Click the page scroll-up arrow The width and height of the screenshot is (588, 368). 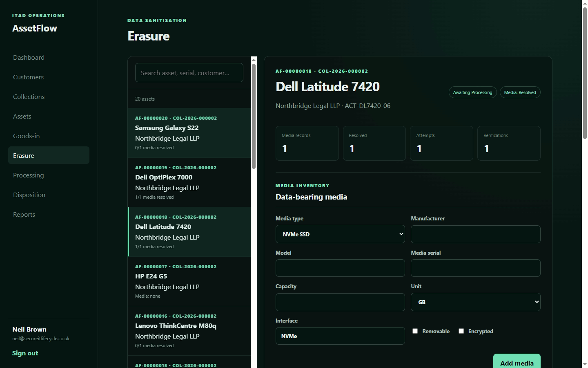click(x=585, y=3)
